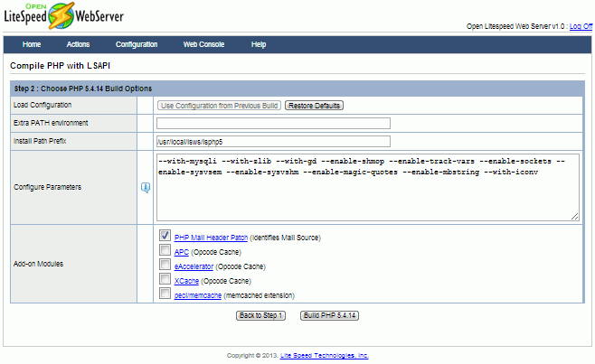Screen dimensions: 595x364
Task: Open the Web Console menu
Action: pos(203,44)
